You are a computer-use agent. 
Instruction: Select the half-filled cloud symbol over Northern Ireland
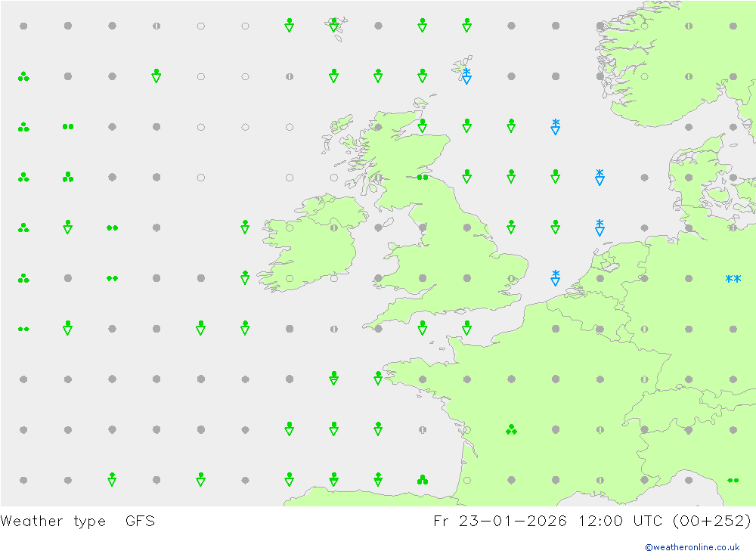(333, 227)
